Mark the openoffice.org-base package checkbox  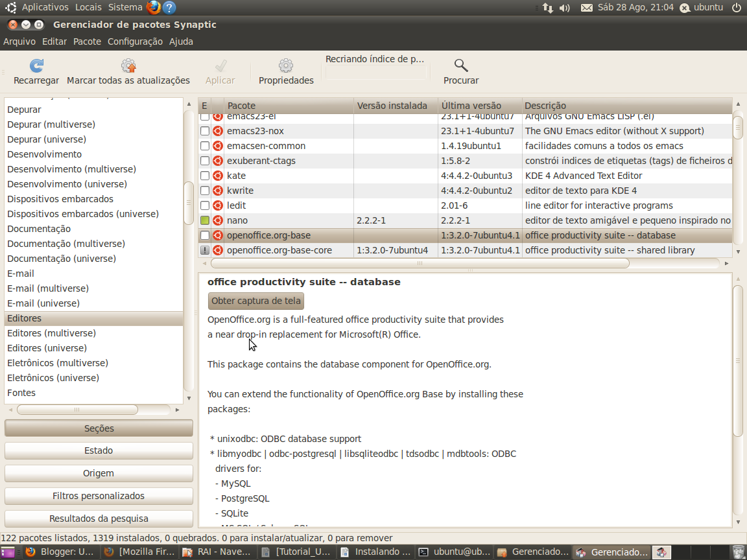(x=205, y=235)
